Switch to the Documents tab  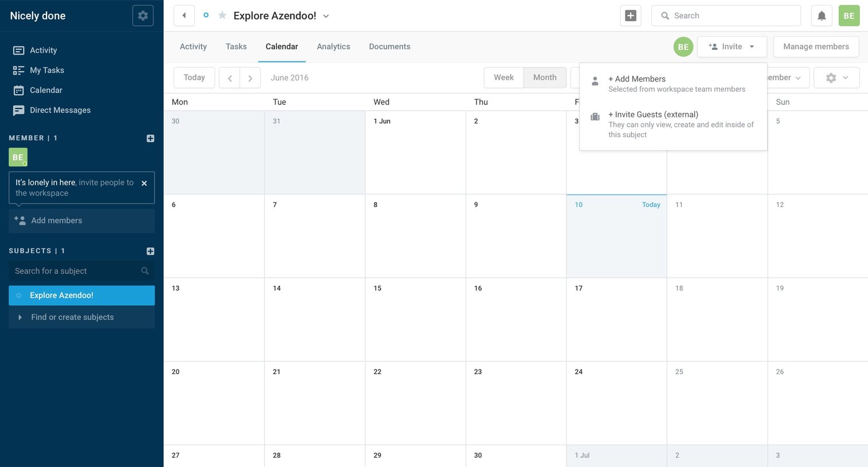click(390, 46)
